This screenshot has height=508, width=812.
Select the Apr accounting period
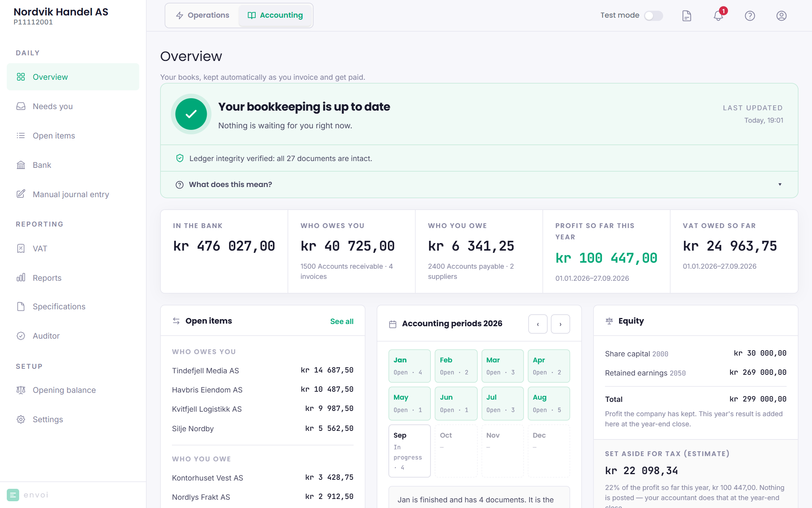point(549,366)
